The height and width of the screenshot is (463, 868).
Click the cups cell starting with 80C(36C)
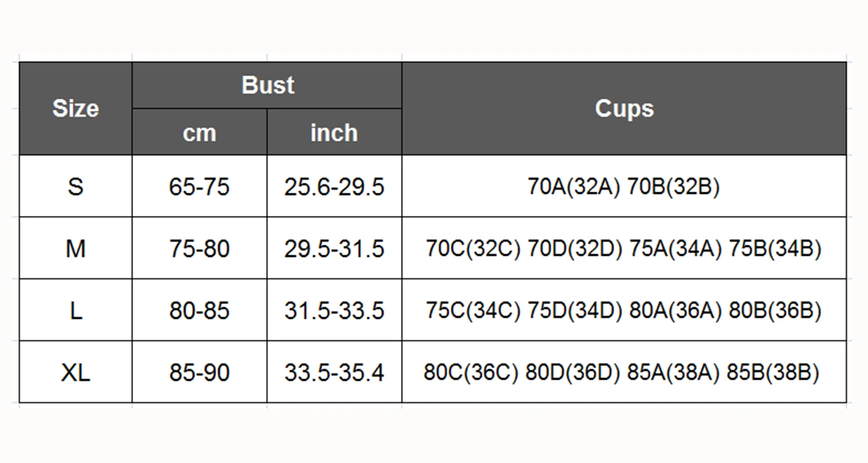624,372
